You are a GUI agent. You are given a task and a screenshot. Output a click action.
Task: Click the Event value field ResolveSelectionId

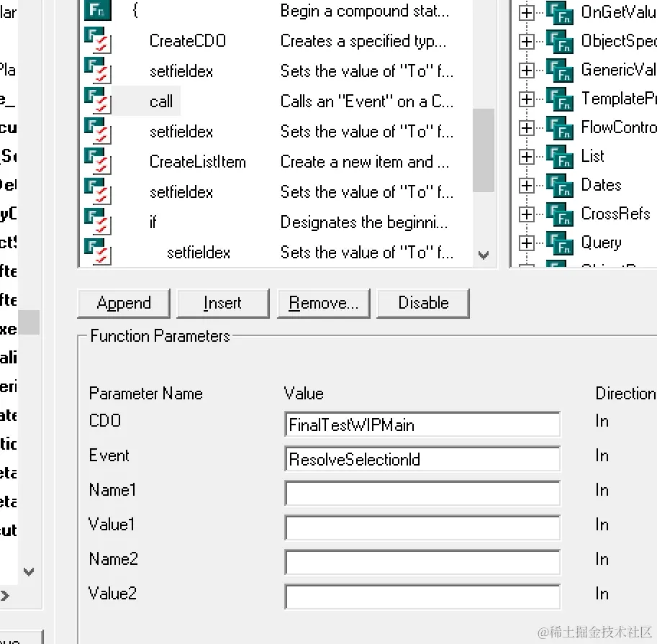point(422,459)
